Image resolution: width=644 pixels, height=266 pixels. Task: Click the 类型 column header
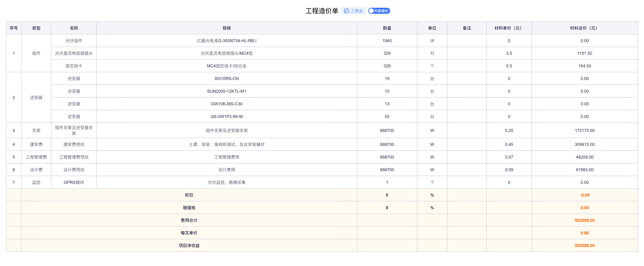36,28
